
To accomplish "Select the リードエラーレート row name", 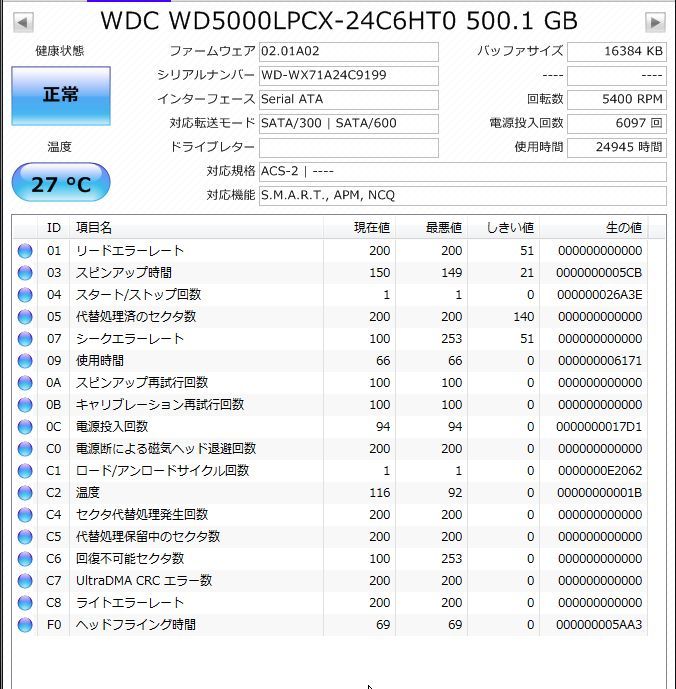I will point(130,251).
